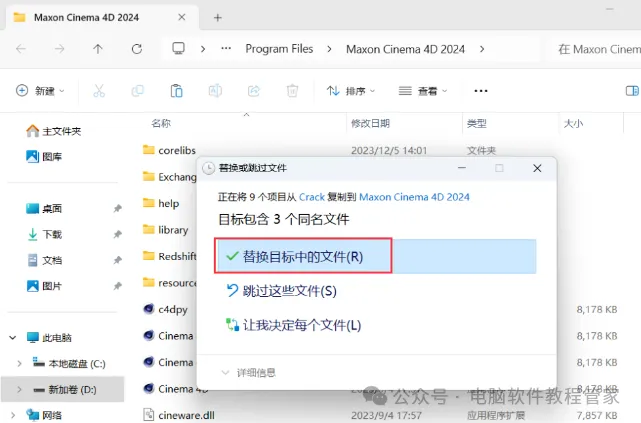The width and height of the screenshot is (641, 423).
Task: Click the Cut scissors icon
Action: (99, 90)
